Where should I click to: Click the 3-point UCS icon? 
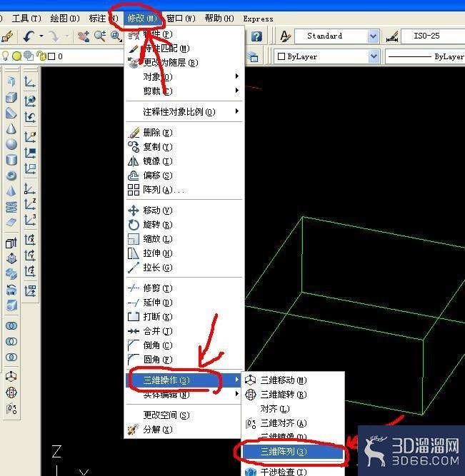coord(30,220)
